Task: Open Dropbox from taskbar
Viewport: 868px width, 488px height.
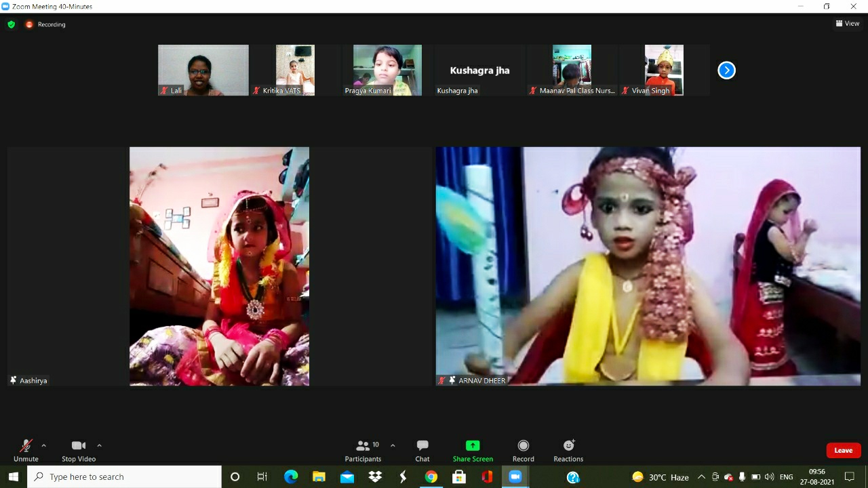Action: (x=375, y=477)
